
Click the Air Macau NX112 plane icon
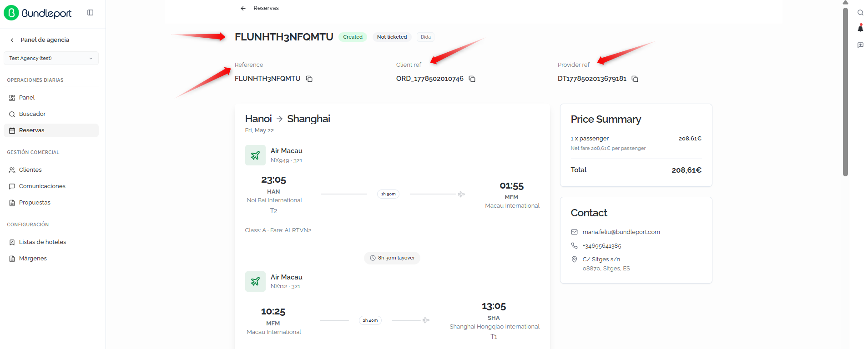pyautogui.click(x=255, y=281)
